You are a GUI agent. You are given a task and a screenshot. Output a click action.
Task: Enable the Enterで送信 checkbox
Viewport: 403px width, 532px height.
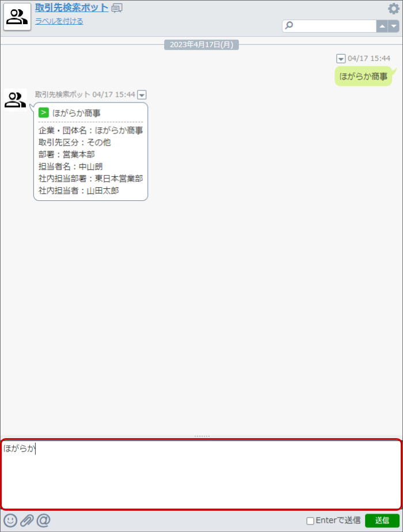(x=310, y=520)
